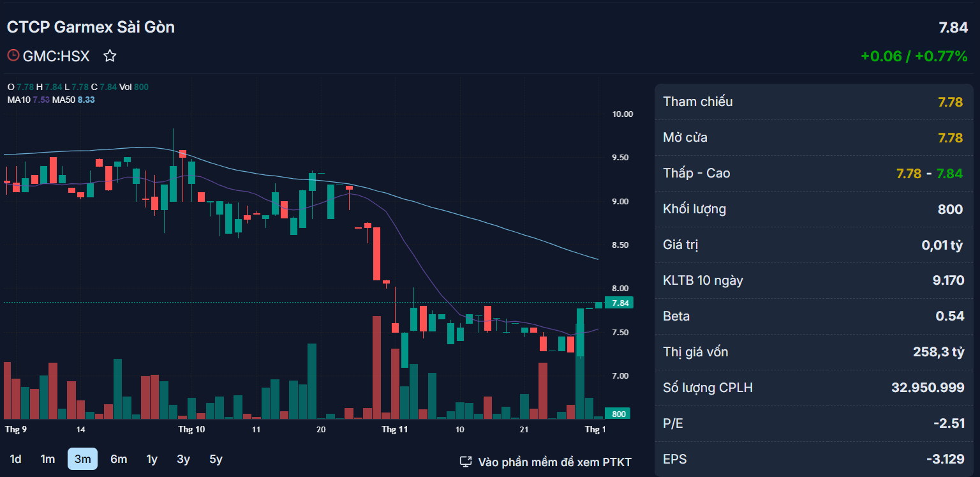Viewport: 980px width, 477px height.
Task: Click the 800 value in the 'Khối lượng' row
Action: click(x=951, y=209)
